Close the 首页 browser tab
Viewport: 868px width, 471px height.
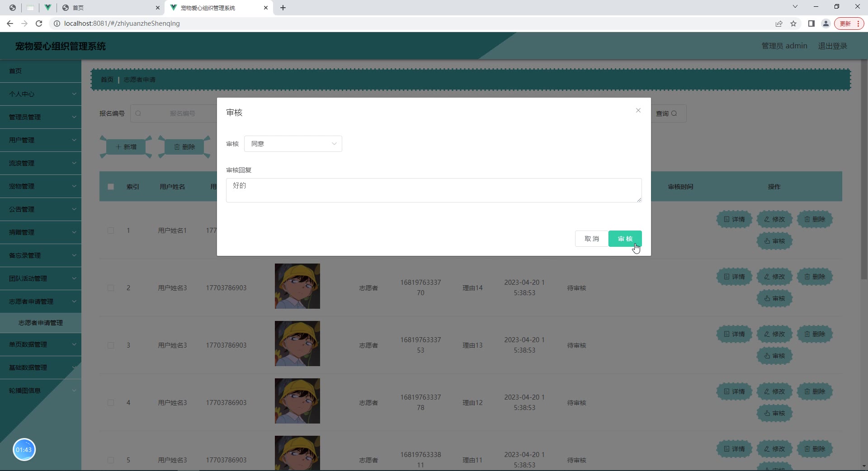pyautogui.click(x=157, y=8)
